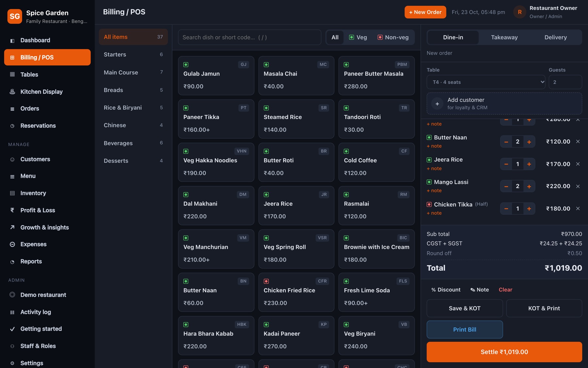Open the Reservations clock icon

(x=12, y=126)
